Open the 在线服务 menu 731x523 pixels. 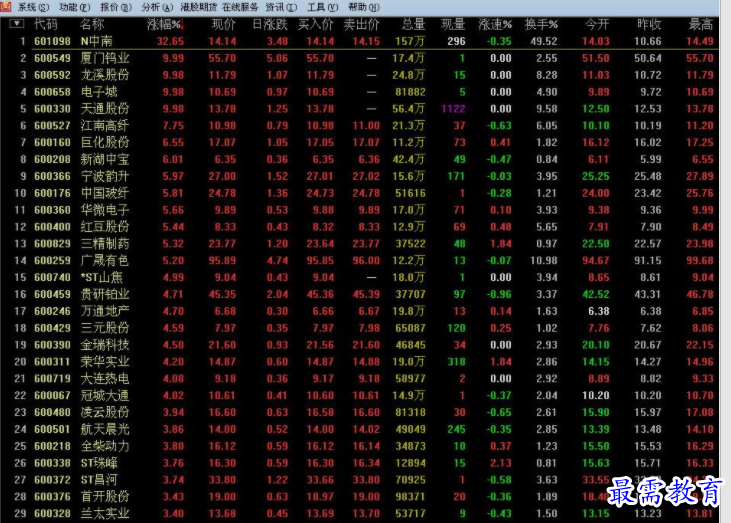coord(240,7)
